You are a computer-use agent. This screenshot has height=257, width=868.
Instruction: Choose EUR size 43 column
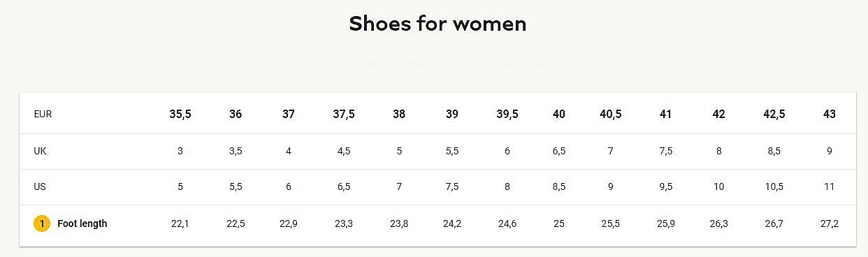pos(830,114)
